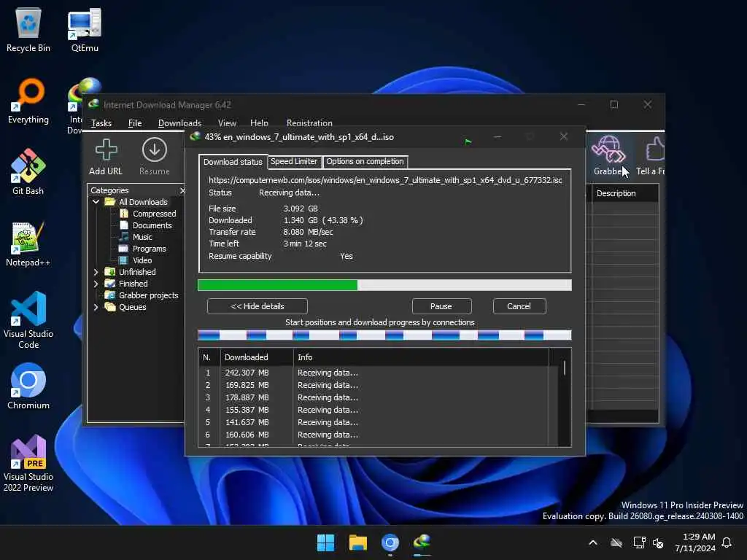Select connection row 2 with 169.825 MB
Image resolution: width=747 pixels, height=560 pixels.
click(373, 385)
